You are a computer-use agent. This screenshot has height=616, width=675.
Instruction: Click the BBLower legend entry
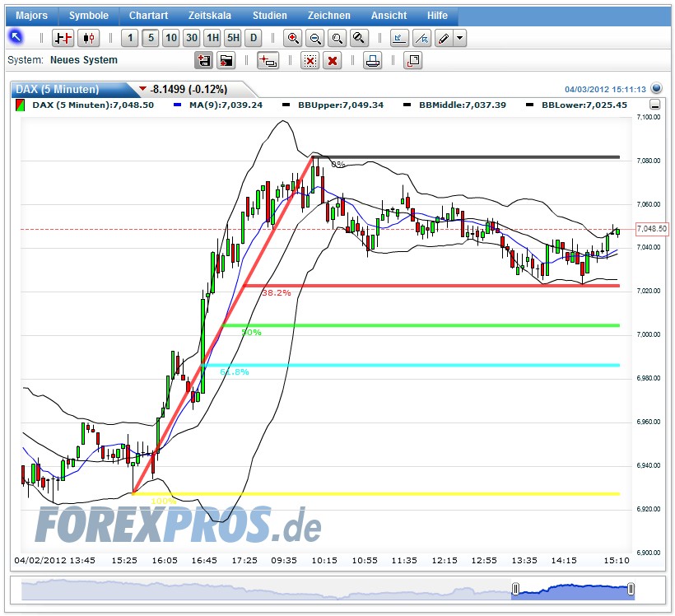pos(576,105)
